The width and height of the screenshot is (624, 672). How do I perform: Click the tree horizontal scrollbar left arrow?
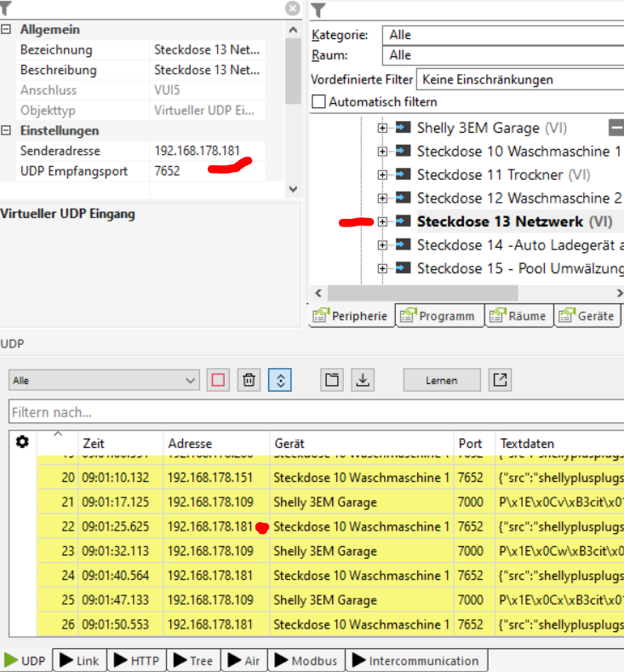point(318,293)
